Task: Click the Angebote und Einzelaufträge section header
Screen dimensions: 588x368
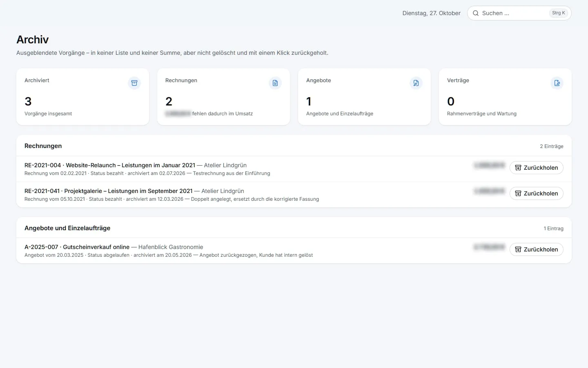Action: 67,228
